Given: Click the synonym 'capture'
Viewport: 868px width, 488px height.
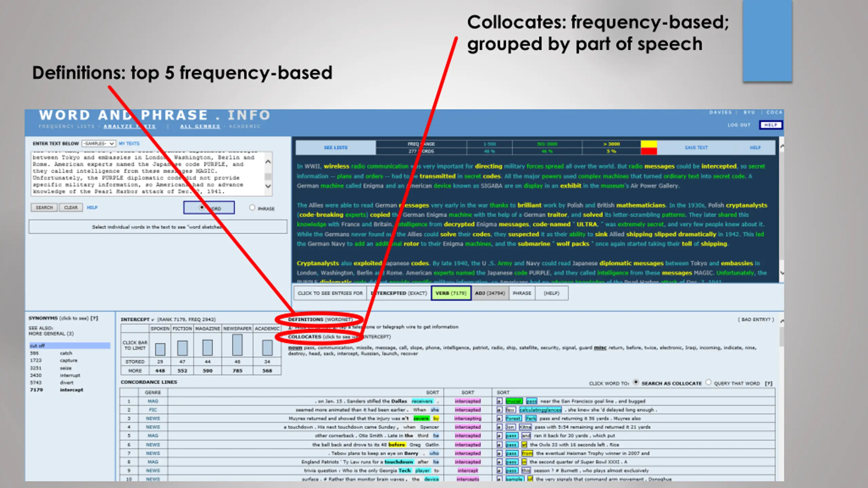Looking at the screenshot, I should (x=68, y=361).
